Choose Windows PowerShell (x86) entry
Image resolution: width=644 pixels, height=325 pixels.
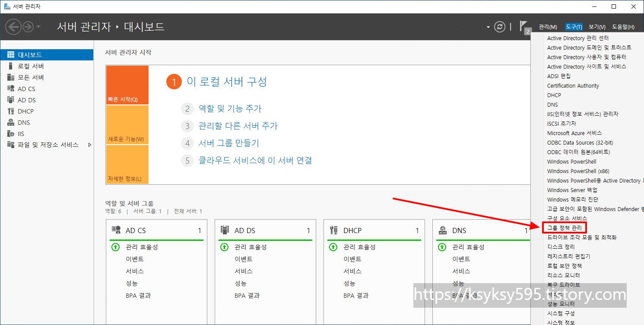(578, 171)
